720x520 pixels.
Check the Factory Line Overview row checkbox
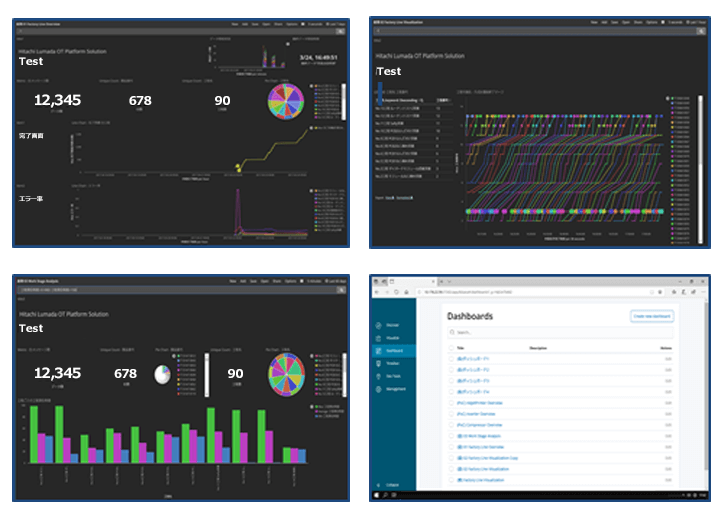pyautogui.click(x=451, y=447)
